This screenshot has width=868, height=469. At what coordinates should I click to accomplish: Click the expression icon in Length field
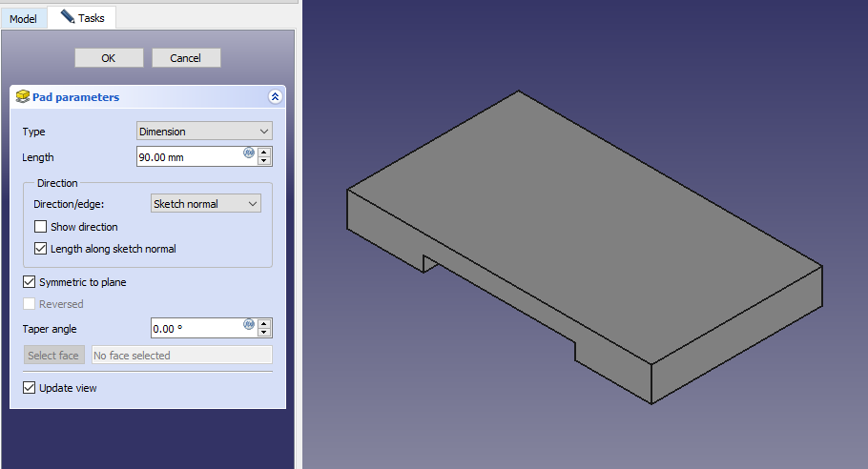pyautogui.click(x=249, y=153)
